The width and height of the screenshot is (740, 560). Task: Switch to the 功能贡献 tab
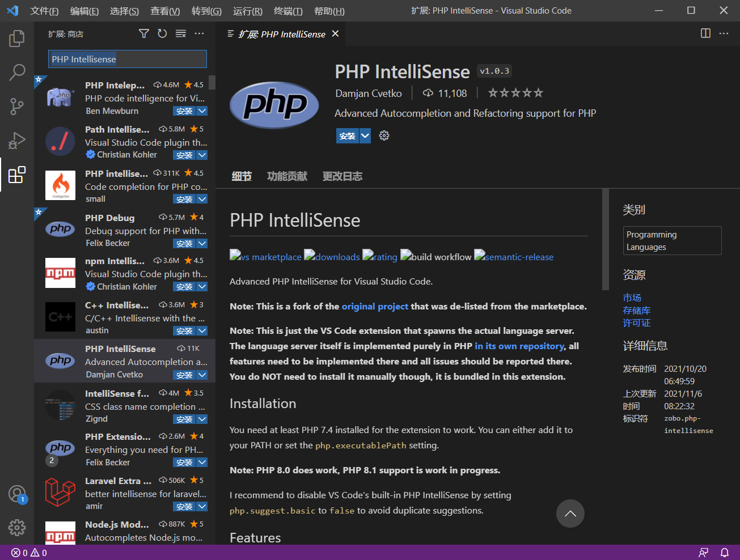coord(287,176)
